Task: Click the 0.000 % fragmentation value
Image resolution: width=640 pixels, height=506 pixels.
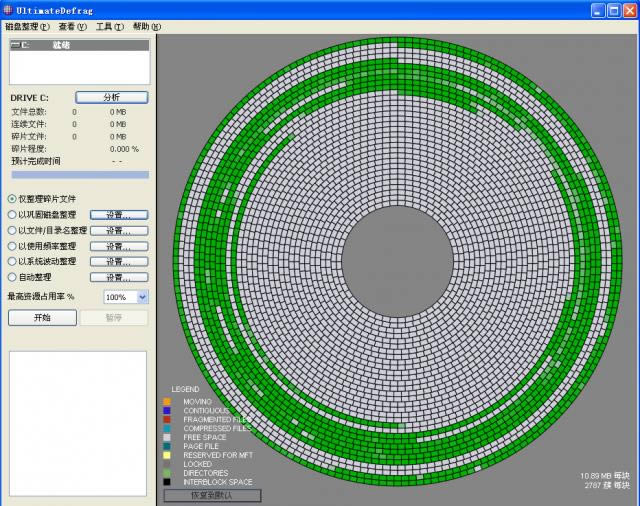Action: coord(124,149)
